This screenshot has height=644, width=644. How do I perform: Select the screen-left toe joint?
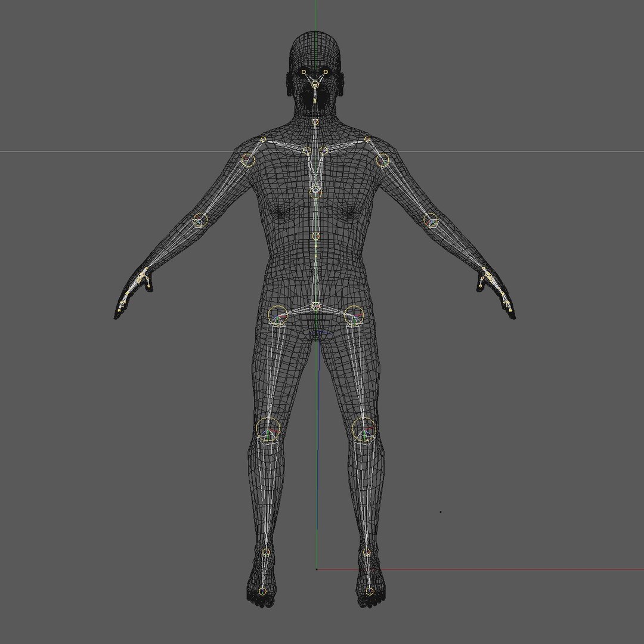(262, 592)
